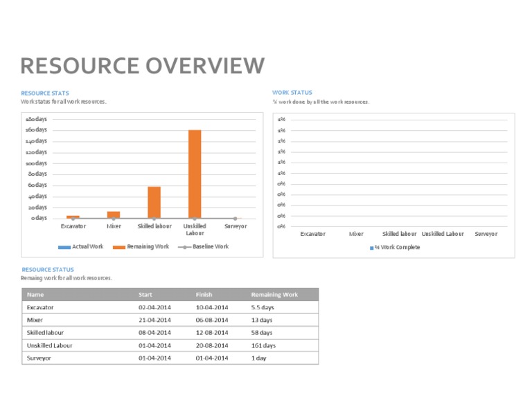
Task: Click the Excavator orange bar
Action: tap(73, 217)
